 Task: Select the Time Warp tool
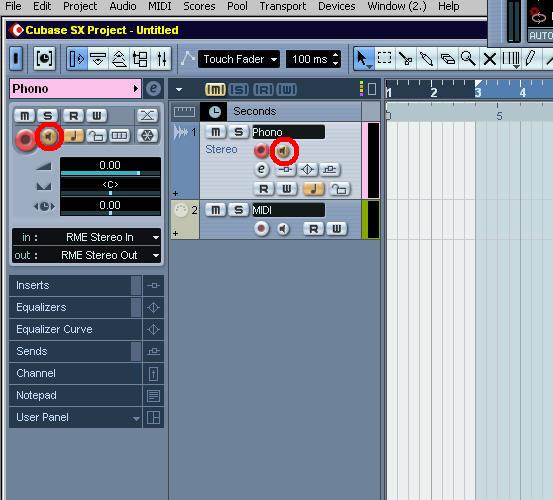click(x=510, y=59)
